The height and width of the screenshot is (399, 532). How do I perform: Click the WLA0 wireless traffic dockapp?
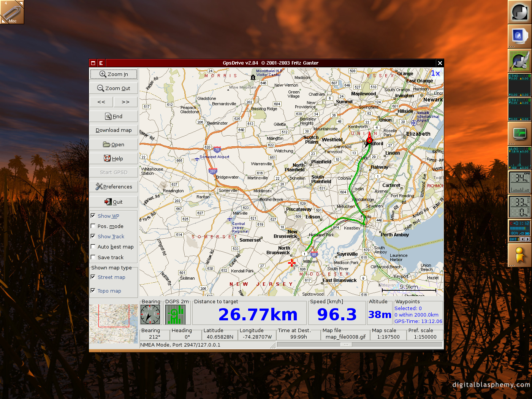pos(519,158)
